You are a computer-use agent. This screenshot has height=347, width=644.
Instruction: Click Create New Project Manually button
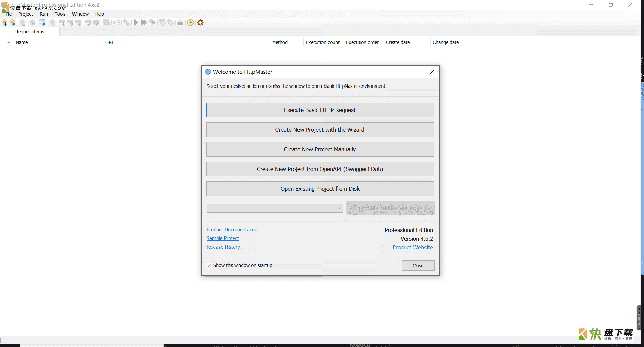pyautogui.click(x=320, y=149)
